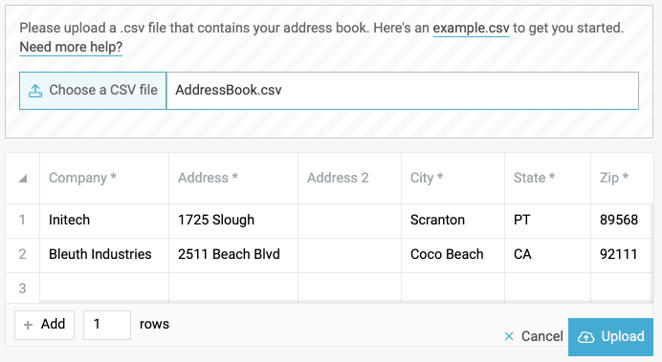
Task: Select the Address 2 column header
Action: [x=350, y=178]
